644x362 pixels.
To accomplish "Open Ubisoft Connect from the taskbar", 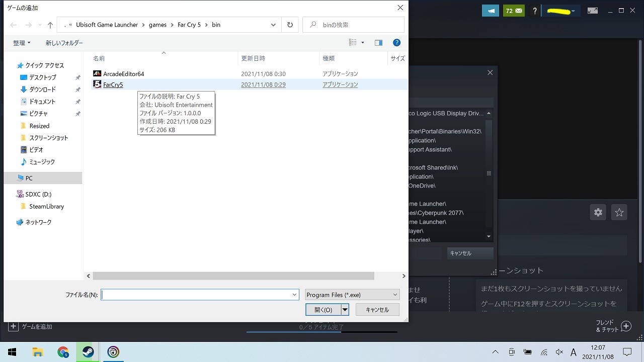I will coord(114,352).
